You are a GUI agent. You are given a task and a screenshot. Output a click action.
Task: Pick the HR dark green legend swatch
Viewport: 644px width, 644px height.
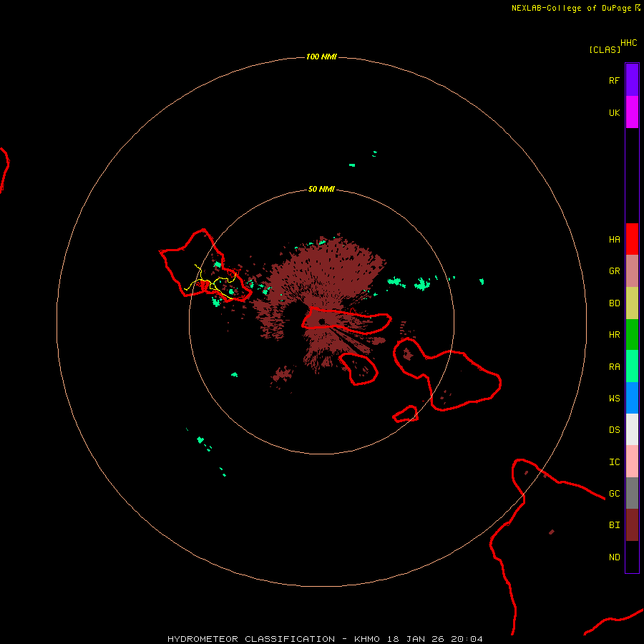(632, 335)
